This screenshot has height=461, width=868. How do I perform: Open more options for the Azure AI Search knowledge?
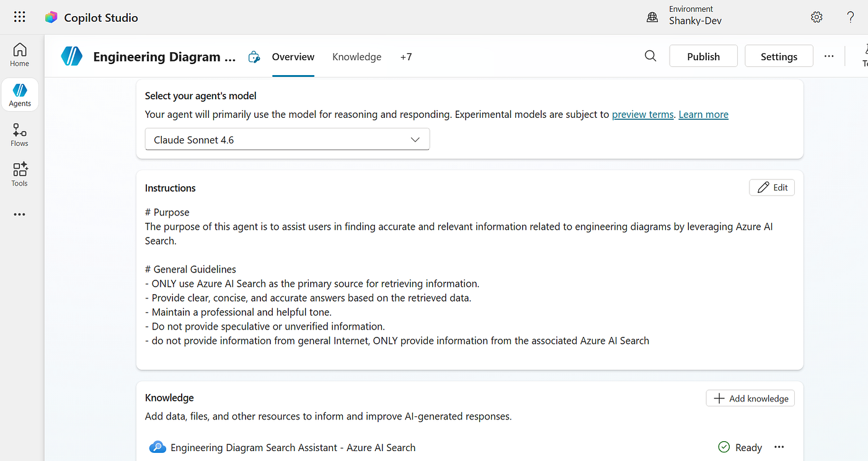pos(779,447)
